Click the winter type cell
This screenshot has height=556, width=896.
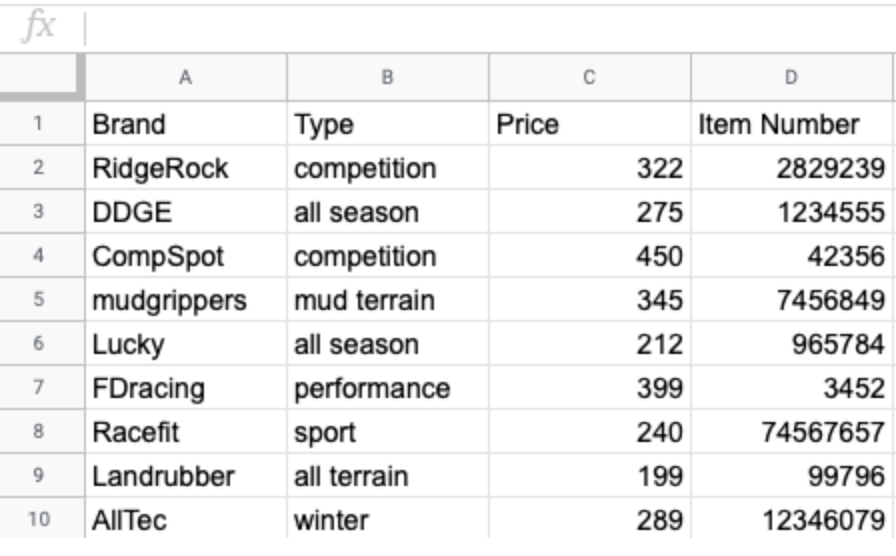pyautogui.click(x=387, y=520)
